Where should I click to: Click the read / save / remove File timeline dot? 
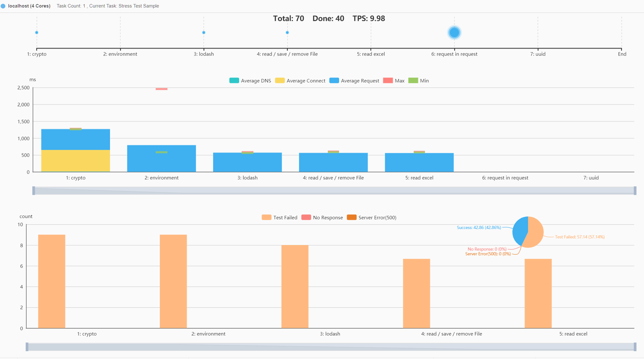287,33
